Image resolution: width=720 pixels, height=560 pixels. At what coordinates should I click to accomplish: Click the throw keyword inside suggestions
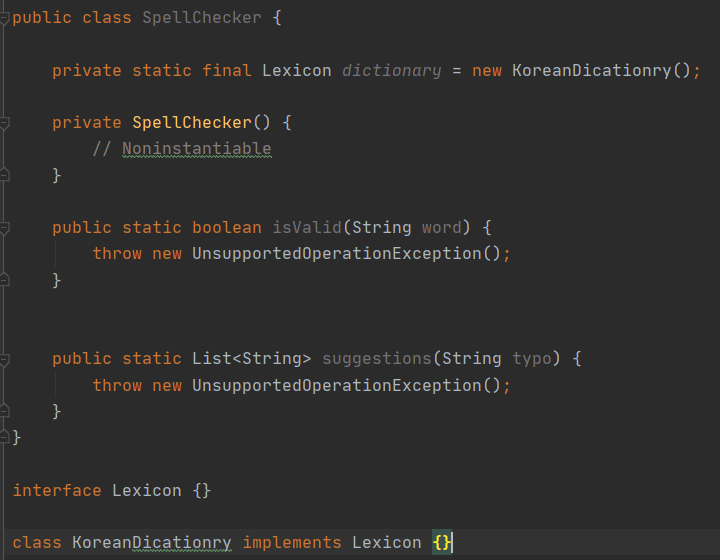pyautogui.click(x=117, y=385)
